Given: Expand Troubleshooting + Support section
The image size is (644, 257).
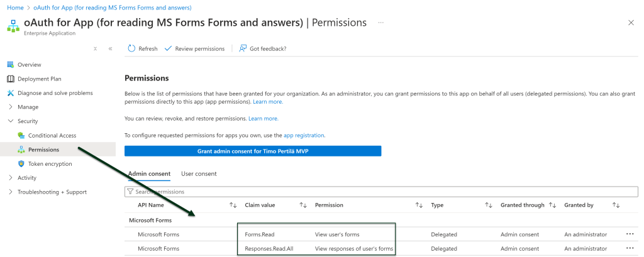Looking at the screenshot, I should point(11,192).
